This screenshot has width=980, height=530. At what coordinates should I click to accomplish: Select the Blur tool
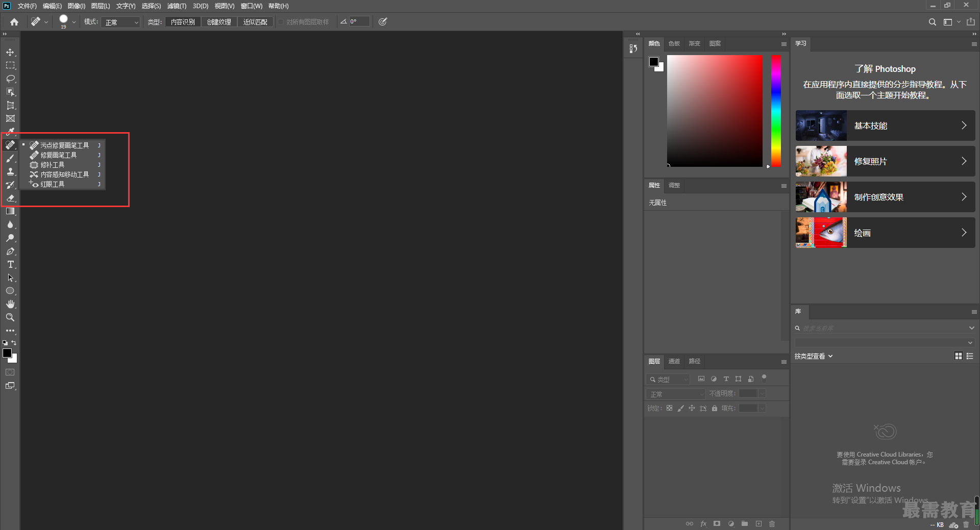(x=10, y=224)
